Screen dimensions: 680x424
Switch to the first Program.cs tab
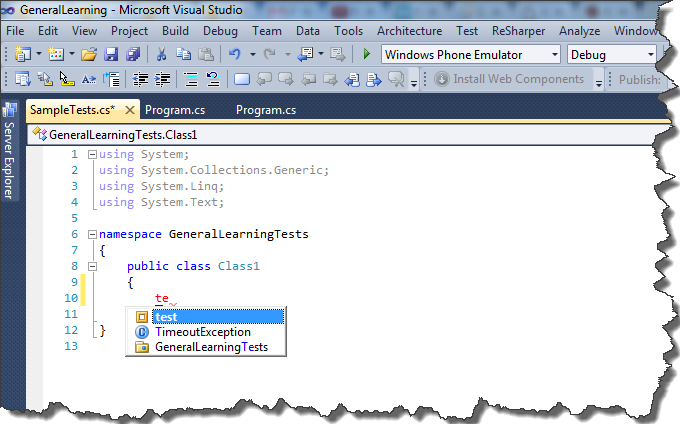point(175,110)
